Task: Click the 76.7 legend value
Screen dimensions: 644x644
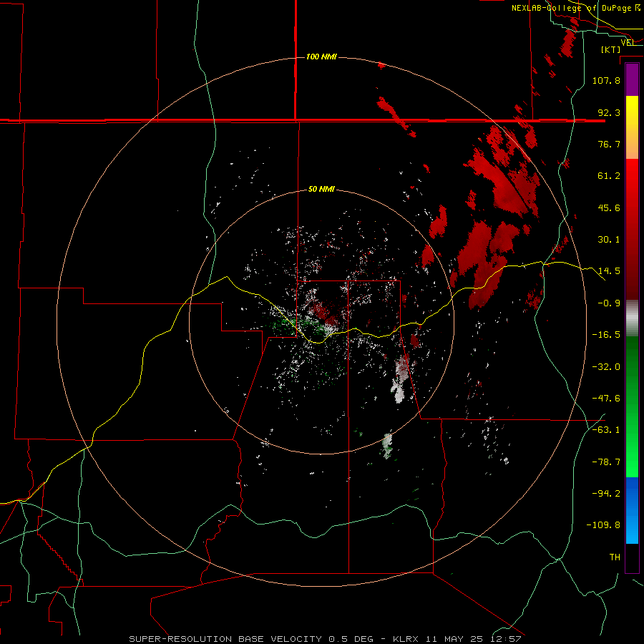Action: [x=609, y=144]
